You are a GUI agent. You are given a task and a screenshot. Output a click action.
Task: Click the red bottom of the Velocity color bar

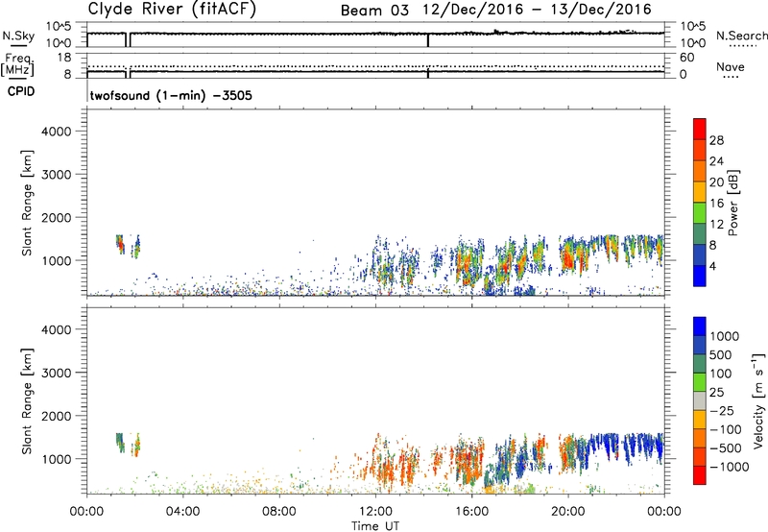[x=700, y=475]
